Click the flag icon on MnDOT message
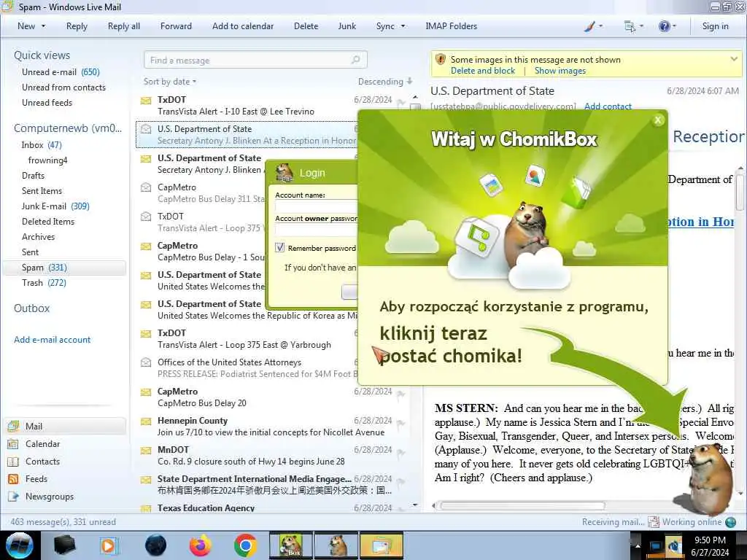 point(401,453)
